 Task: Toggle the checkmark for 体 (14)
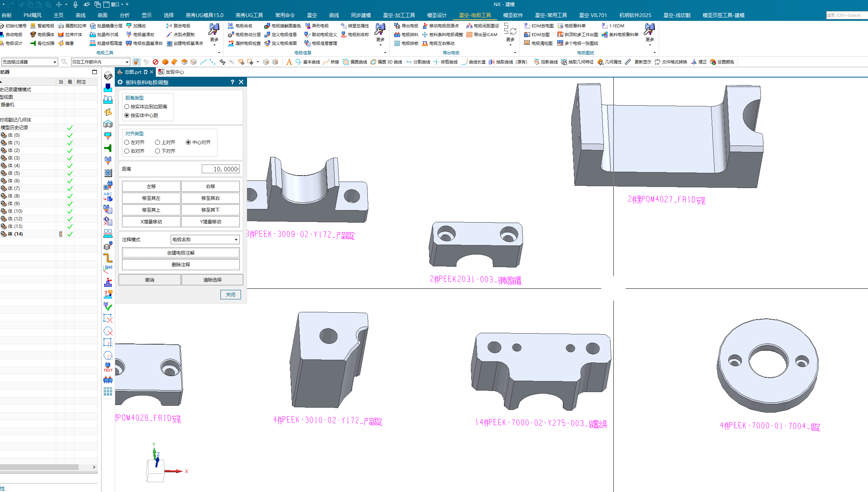[x=70, y=234]
